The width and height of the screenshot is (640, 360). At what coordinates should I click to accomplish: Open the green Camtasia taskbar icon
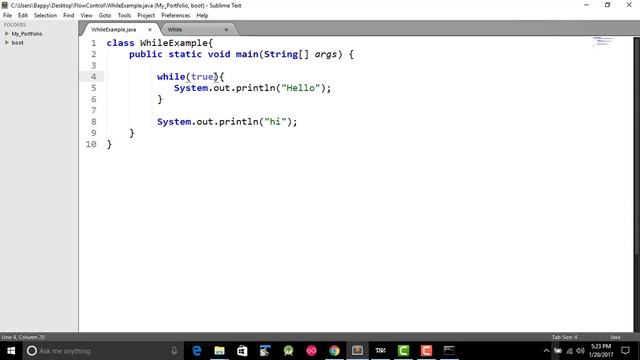click(403, 351)
